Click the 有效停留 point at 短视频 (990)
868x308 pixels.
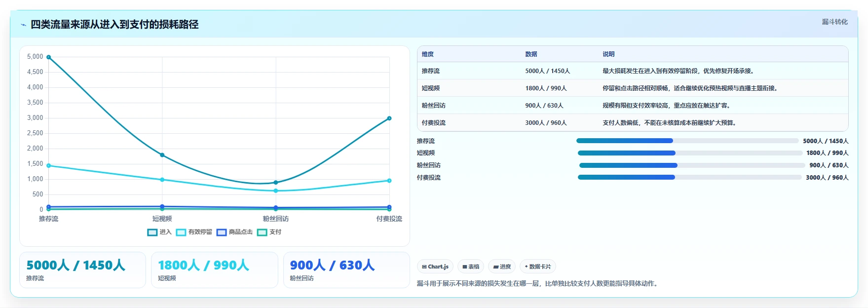162,180
